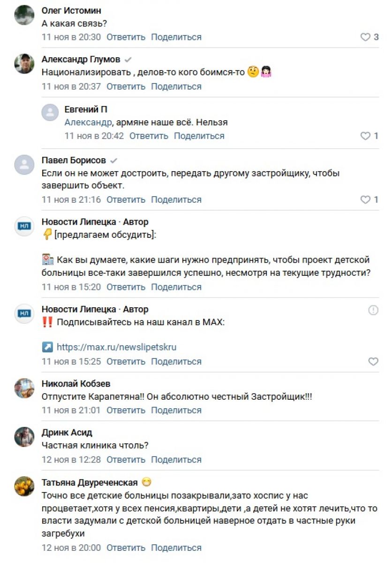Share Дринк Асид's comment
Image resolution: width=392 pixels, height=563 pixels.
(x=176, y=459)
